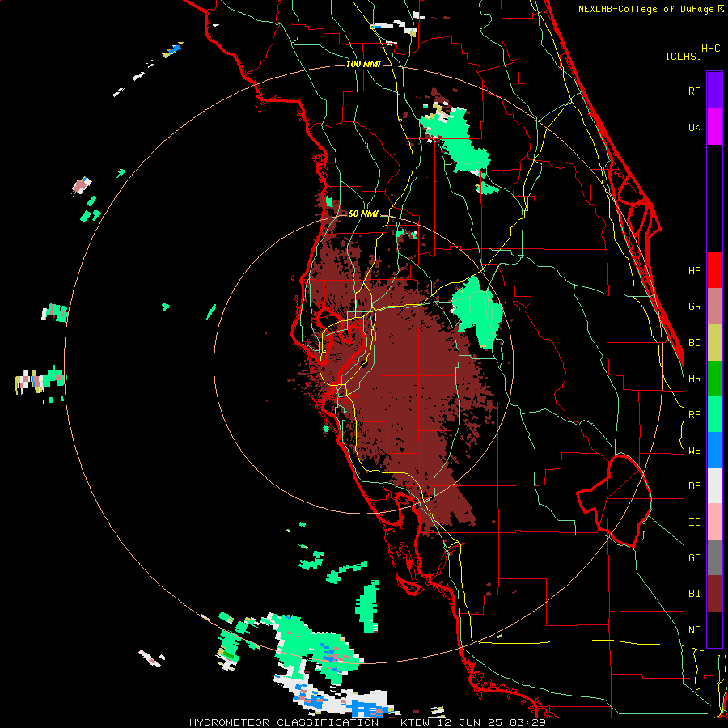This screenshot has width=728, height=728.
Task: Click the HR legend label
Action: click(694, 379)
